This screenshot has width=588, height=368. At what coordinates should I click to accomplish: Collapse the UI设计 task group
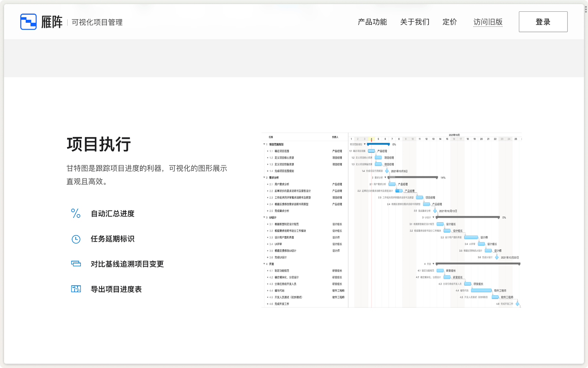click(264, 217)
